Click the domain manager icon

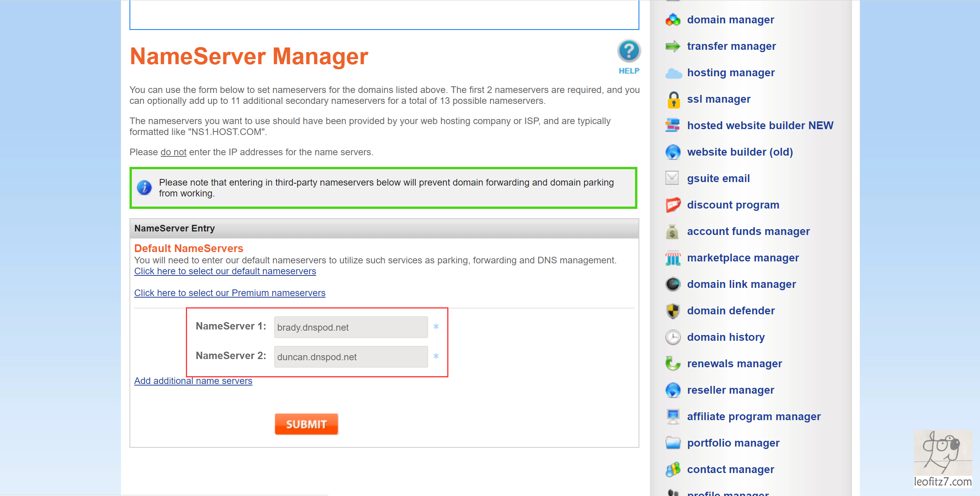(673, 19)
